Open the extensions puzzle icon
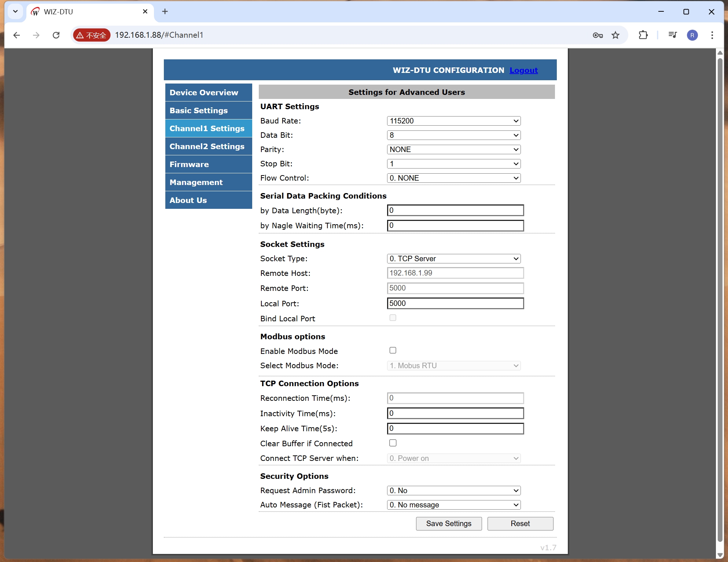 643,35
